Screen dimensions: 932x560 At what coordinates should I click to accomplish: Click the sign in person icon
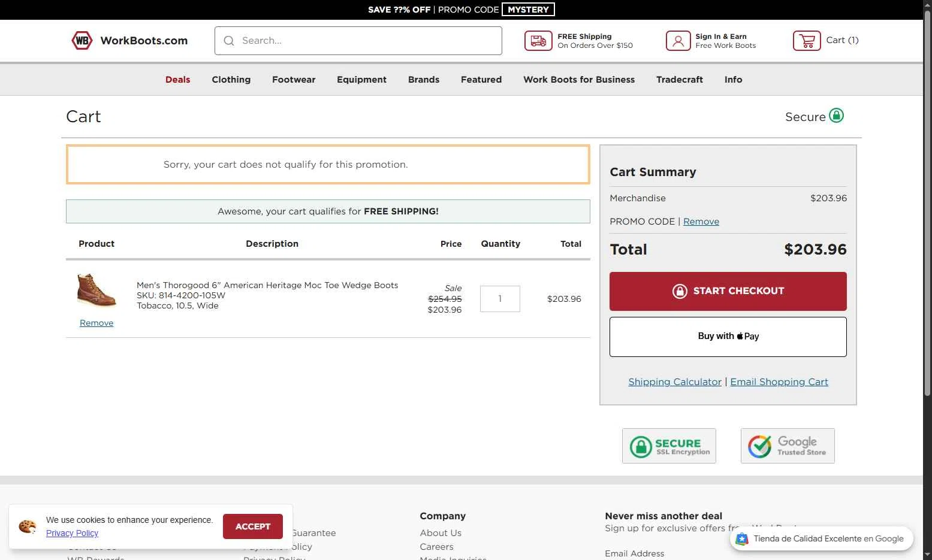(x=678, y=41)
